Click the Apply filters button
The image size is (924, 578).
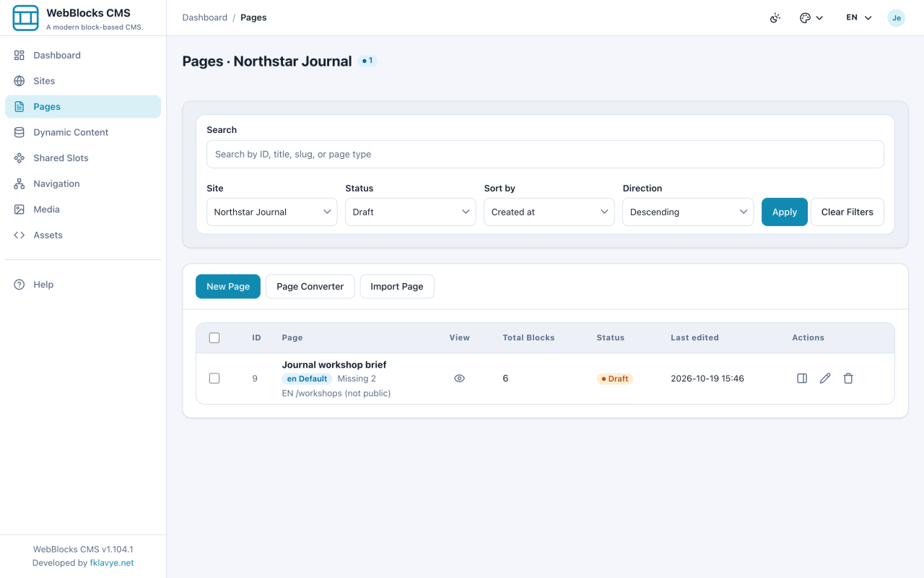[x=785, y=212]
